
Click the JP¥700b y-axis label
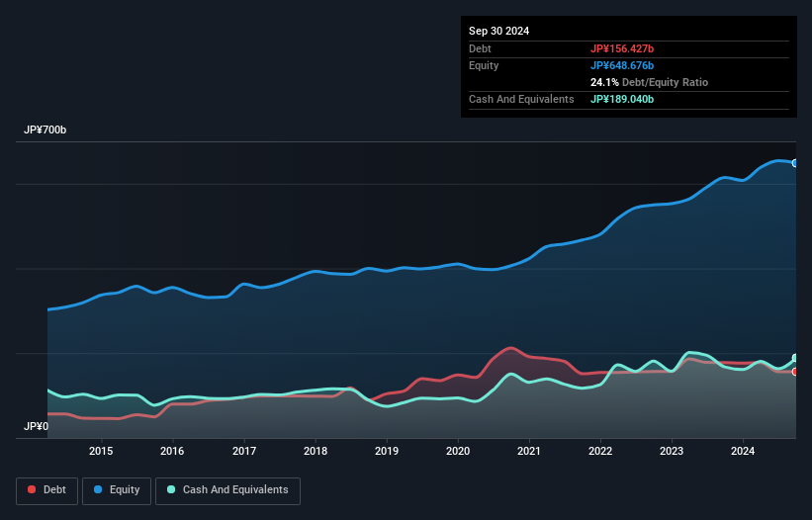click(x=45, y=130)
